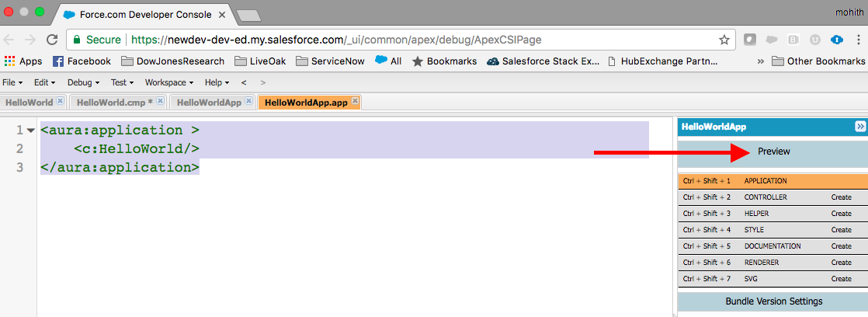Click the blue cloud extension icon

pos(836,40)
